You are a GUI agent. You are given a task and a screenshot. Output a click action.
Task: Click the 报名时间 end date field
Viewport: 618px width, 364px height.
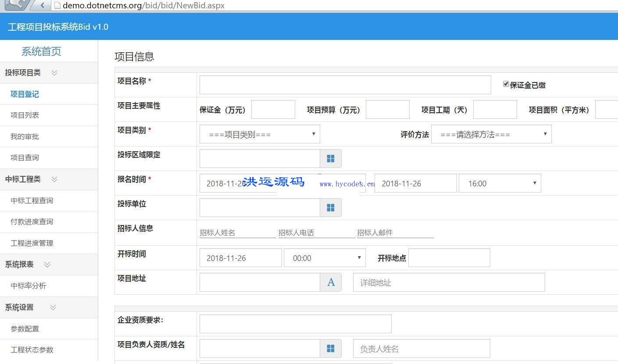pos(415,183)
